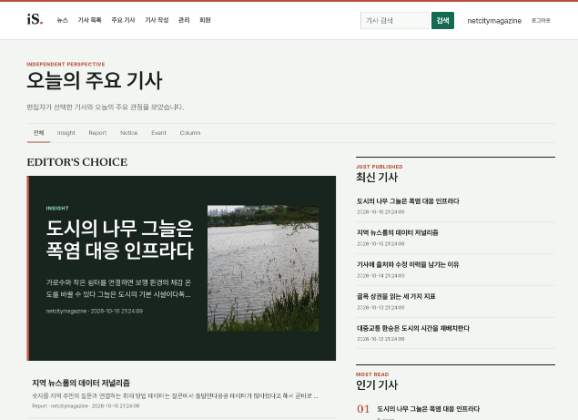Open the 회원 navigation item
The width and height of the screenshot is (578, 420).
tap(205, 20)
